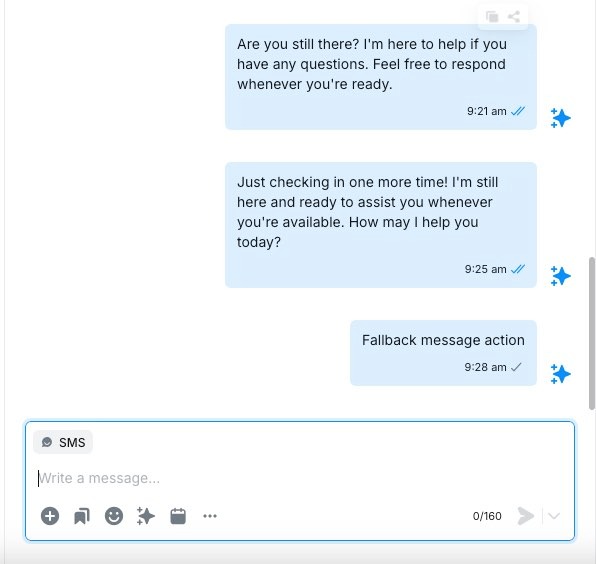Open the emoji picker smiley icon
This screenshot has height=564, width=596.
(114, 516)
